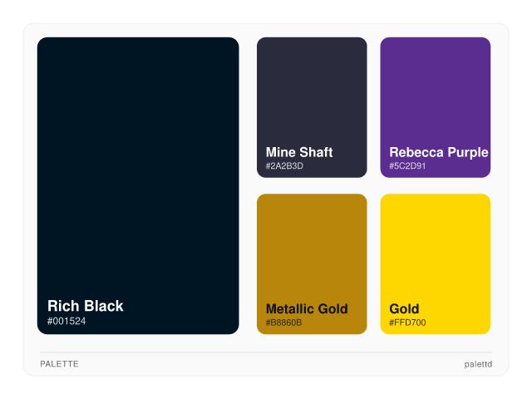The width and height of the screenshot is (532, 399).
Task: Click the "Mine Shaft" title text
Action: click(x=299, y=152)
